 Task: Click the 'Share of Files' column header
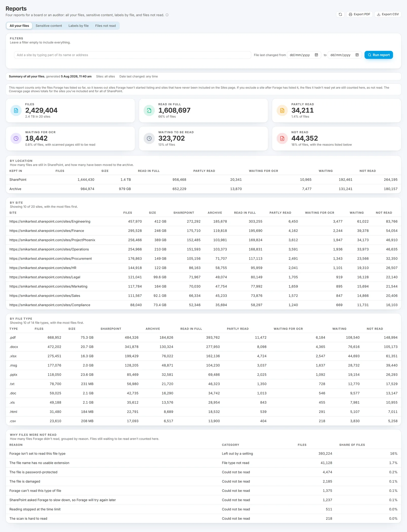tap(352, 445)
